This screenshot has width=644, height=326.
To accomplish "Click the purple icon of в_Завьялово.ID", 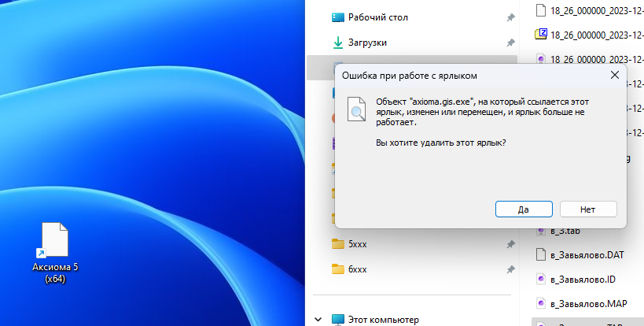I will tap(541, 280).
